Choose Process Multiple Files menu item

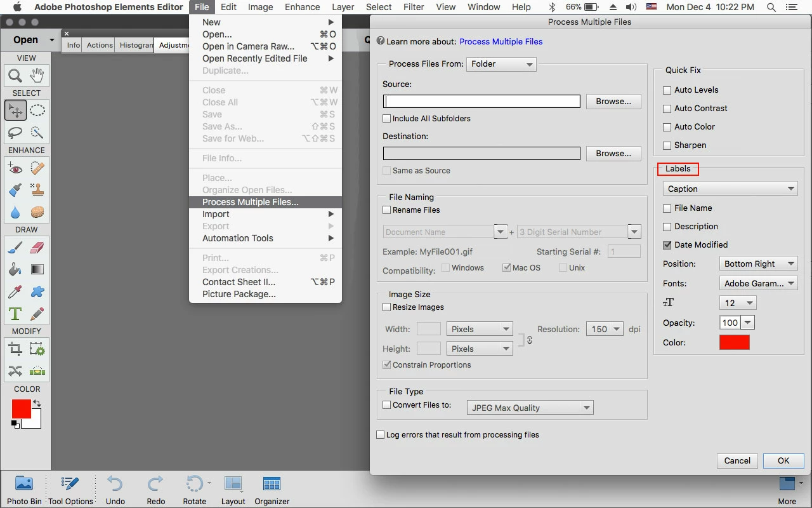point(265,202)
